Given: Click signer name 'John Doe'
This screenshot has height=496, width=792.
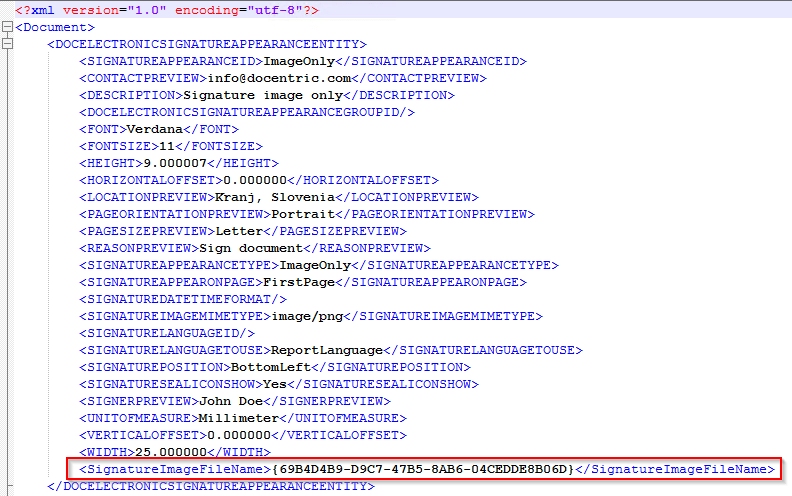Looking at the screenshot, I should (x=231, y=402).
